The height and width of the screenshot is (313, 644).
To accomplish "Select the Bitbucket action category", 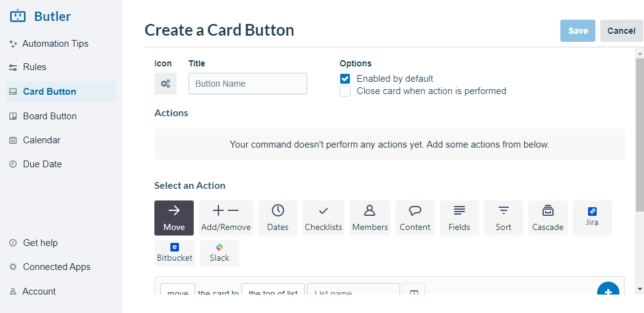I will point(175,253).
